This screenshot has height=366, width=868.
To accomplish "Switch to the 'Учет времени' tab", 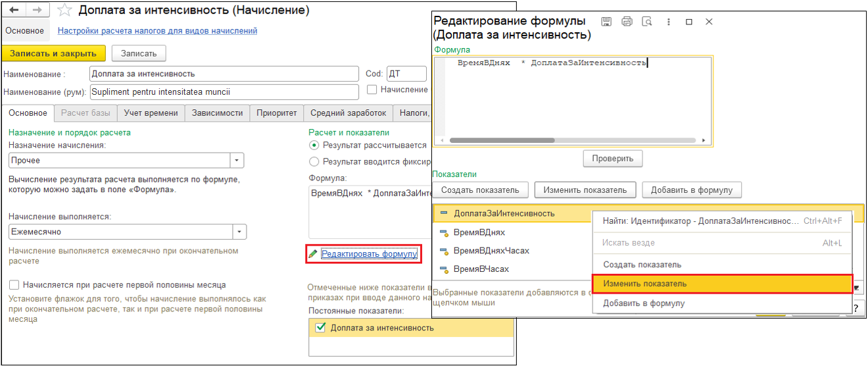I will 151,113.
